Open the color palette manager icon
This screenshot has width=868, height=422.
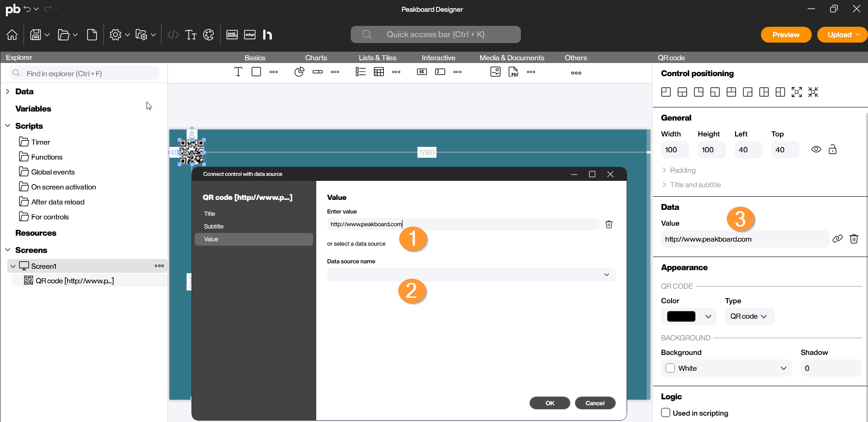[x=208, y=35]
